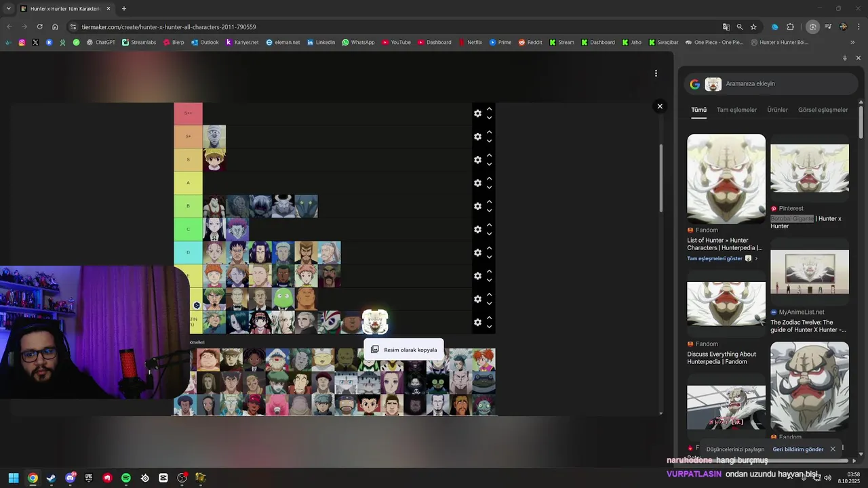Open ChatGPT bookmark

[x=100, y=42]
